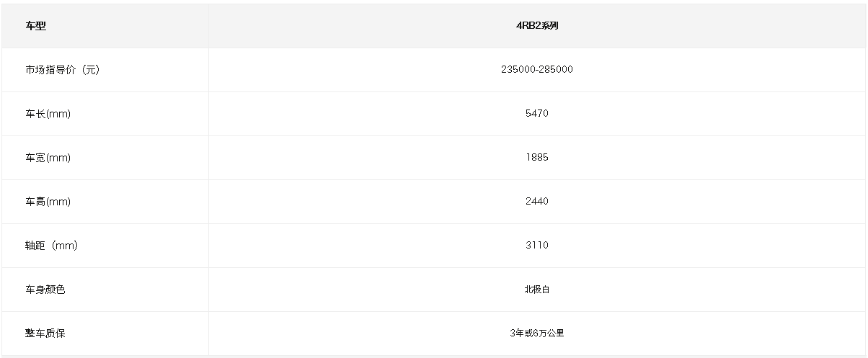This screenshot has width=868, height=358.
Task: Click the 市场指导价（元） label
Action: coord(62,70)
